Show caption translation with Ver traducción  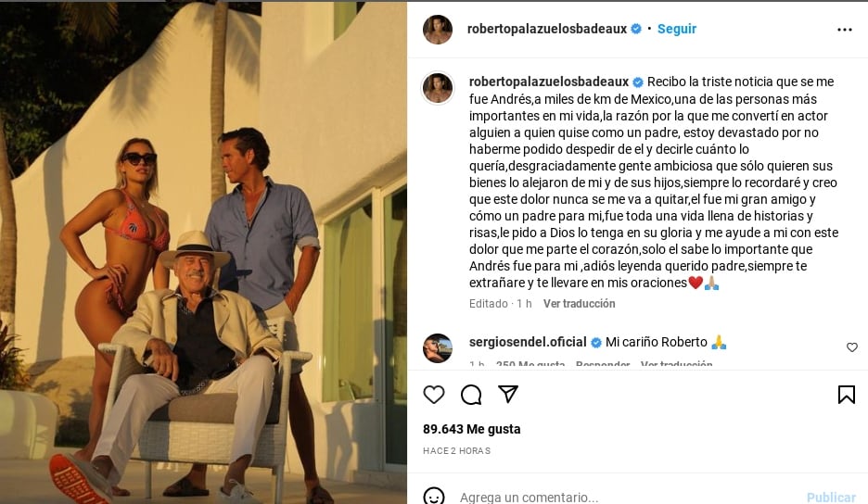579,304
